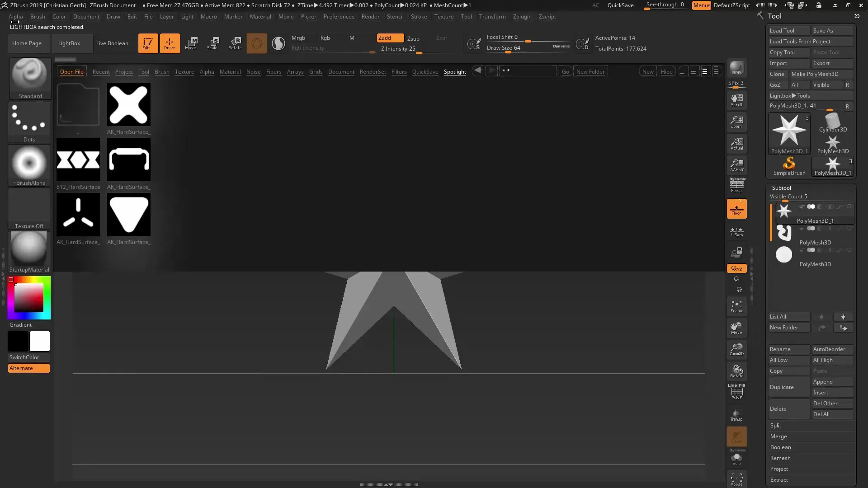Switch to the Spotlight lightbox tab
The width and height of the screenshot is (868, 488).
click(x=455, y=72)
